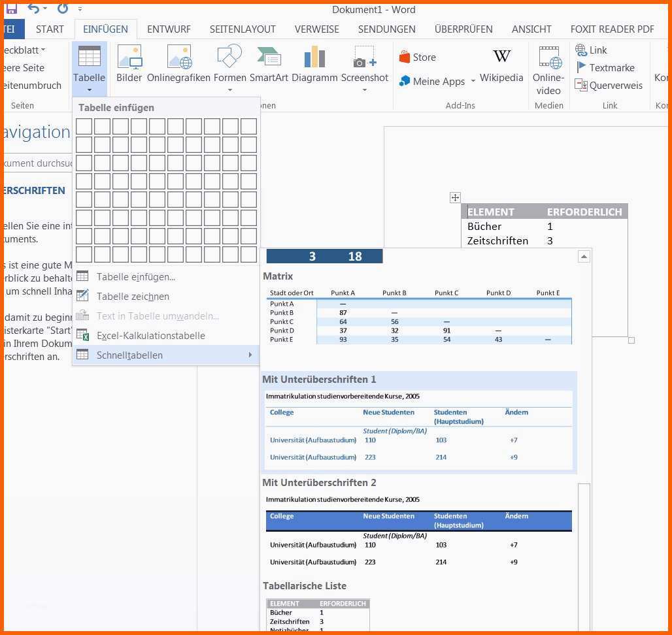Click the Textmarke bookmark icon
672x635 pixels.
(x=582, y=67)
